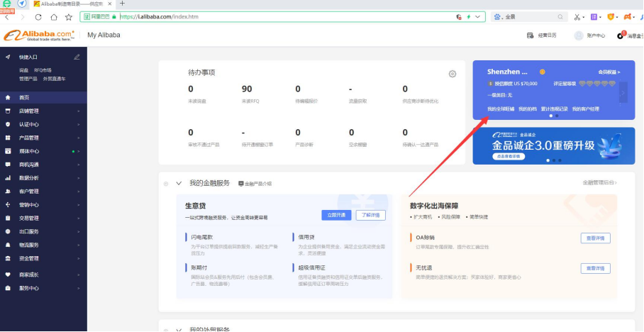Click 查看详情 for OA赊销
The width and height of the screenshot is (644, 332).
[x=595, y=238]
